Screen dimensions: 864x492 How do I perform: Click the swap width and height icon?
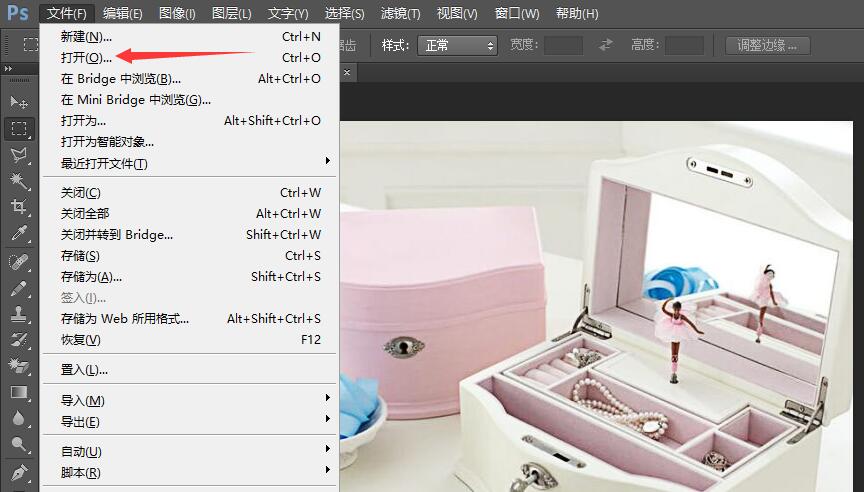(605, 45)
